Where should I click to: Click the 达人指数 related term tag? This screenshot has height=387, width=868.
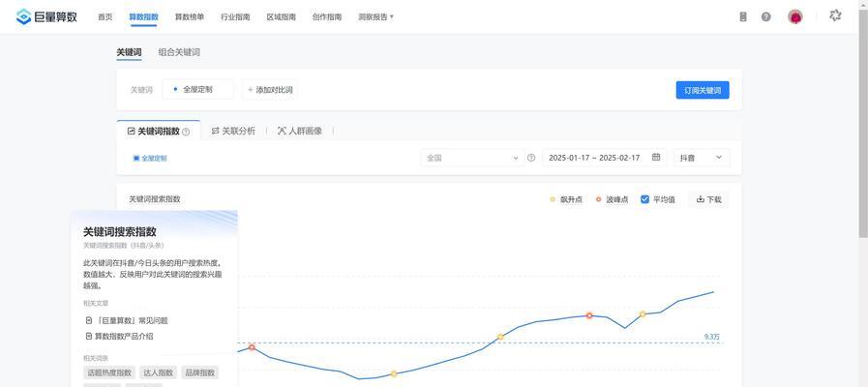160,372
